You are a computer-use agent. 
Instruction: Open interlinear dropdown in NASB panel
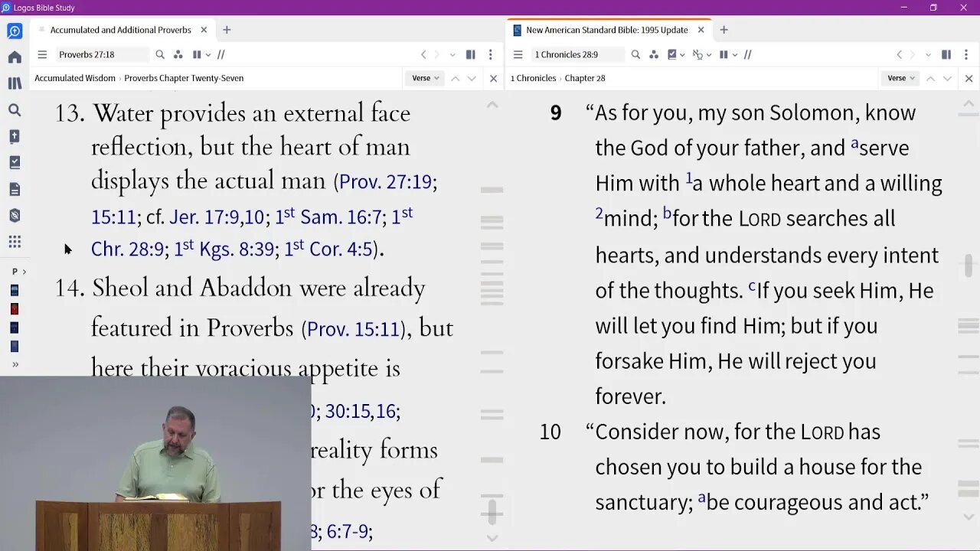tap(701, 54)
